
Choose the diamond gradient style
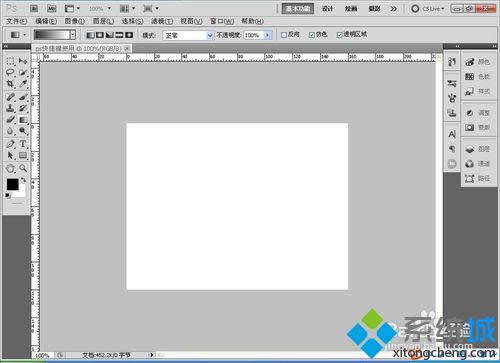129,35
